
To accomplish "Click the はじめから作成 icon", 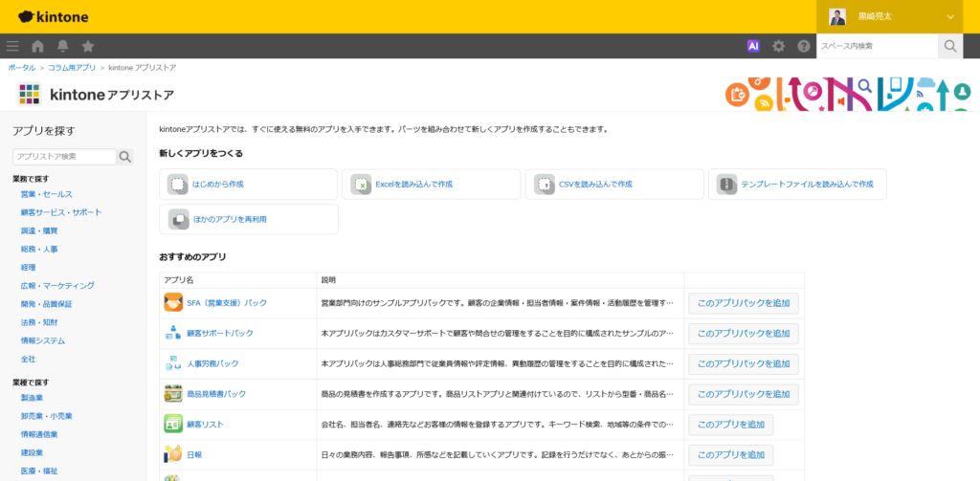I will coord(178,185).
